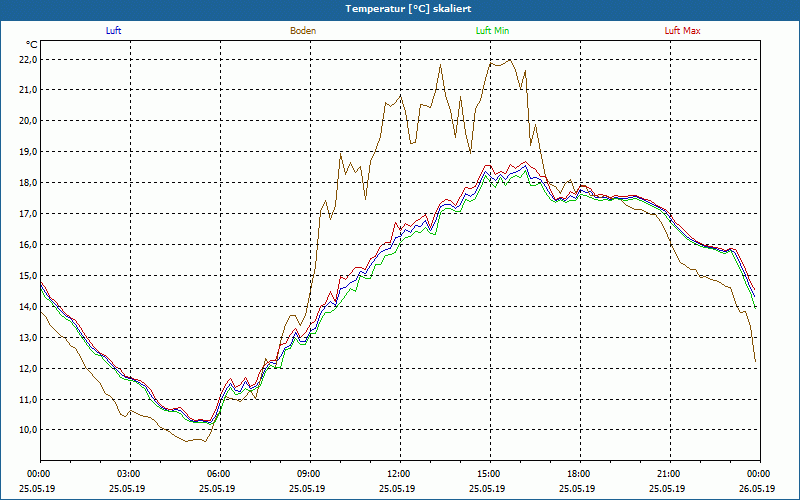Click the 14,0 y-axis value
800x500 pixels.
coord(29,307)
